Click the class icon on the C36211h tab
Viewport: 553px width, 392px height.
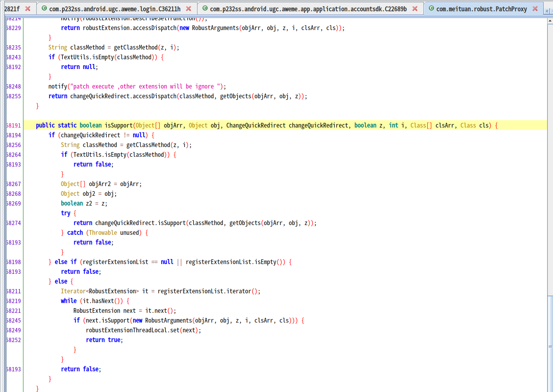pos(44,8)
